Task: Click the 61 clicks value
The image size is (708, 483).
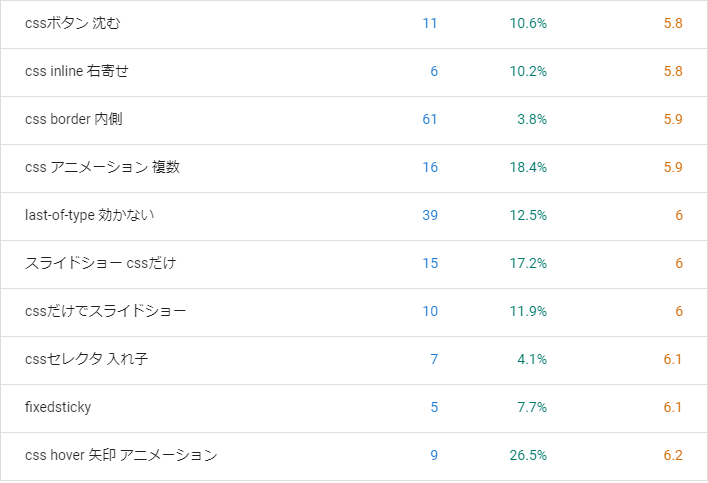Action: coord(429,119)
